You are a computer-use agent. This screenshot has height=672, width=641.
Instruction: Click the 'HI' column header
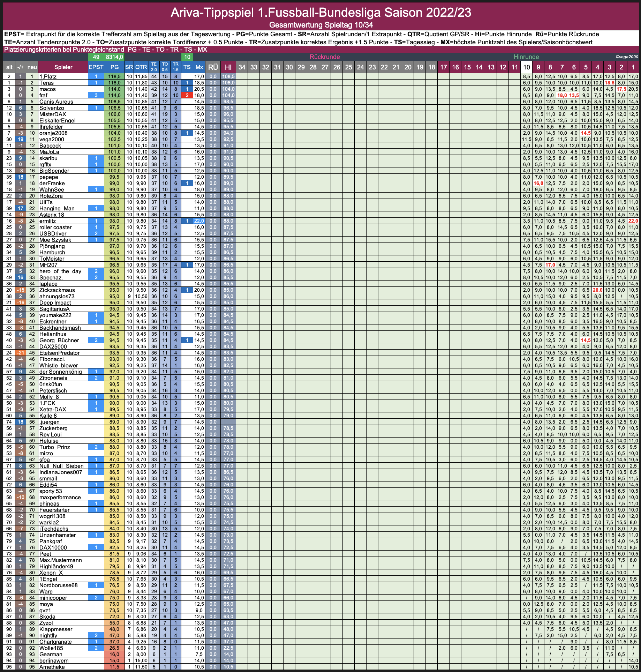pyautogui.click(x=228, y=67)
